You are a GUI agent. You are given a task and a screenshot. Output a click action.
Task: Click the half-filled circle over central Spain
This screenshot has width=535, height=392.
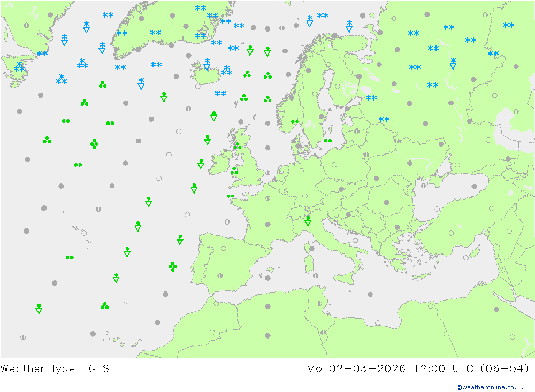[x=220, y=275]
